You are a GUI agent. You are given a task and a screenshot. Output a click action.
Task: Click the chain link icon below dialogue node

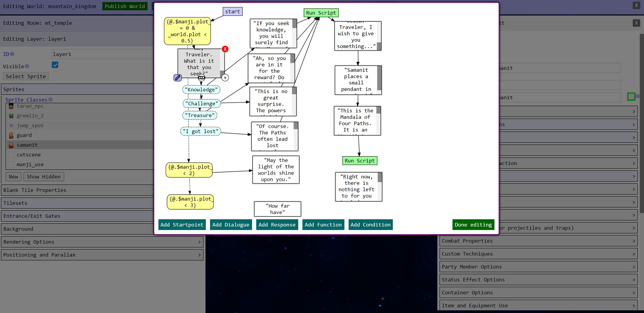(x=201, y=78)
